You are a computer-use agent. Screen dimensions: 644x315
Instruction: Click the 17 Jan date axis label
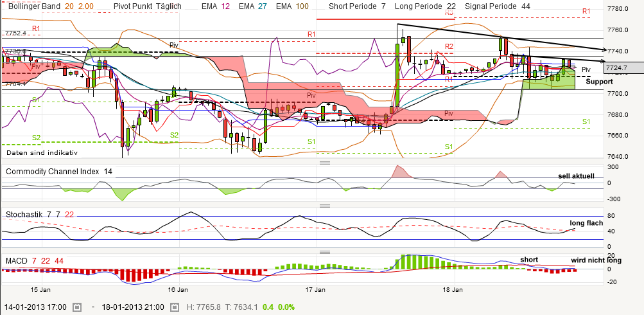pyautogui.click(x=316, y=289)
